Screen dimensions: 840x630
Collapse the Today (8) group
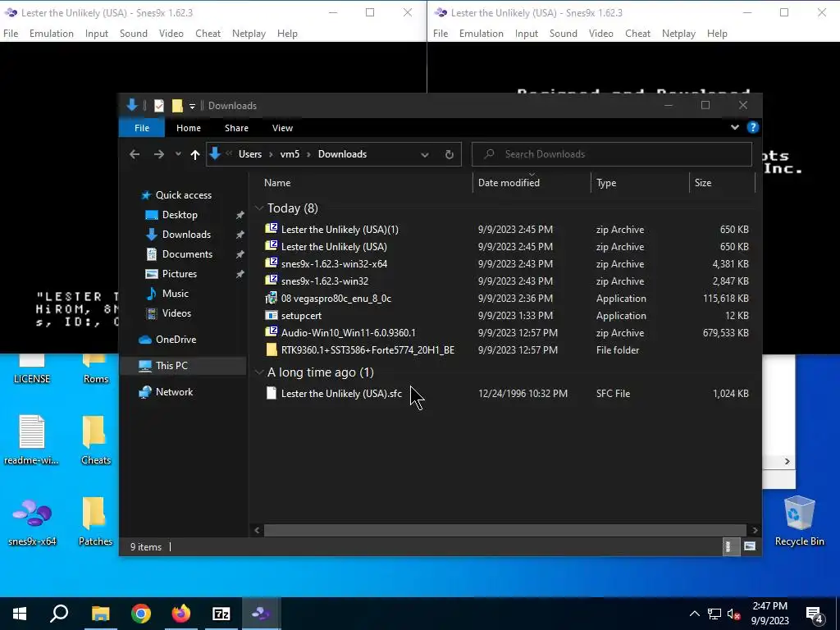pos(259,208)
